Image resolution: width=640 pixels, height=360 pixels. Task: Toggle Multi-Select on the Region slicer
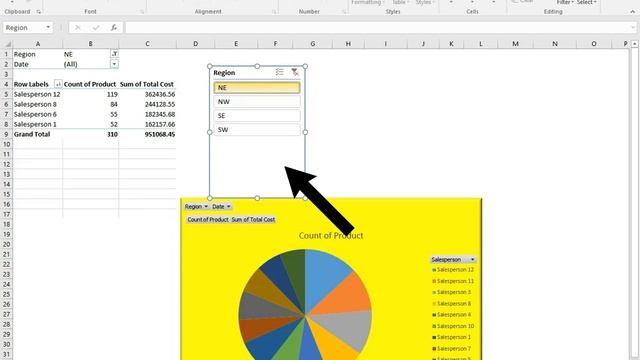[280, 72]
